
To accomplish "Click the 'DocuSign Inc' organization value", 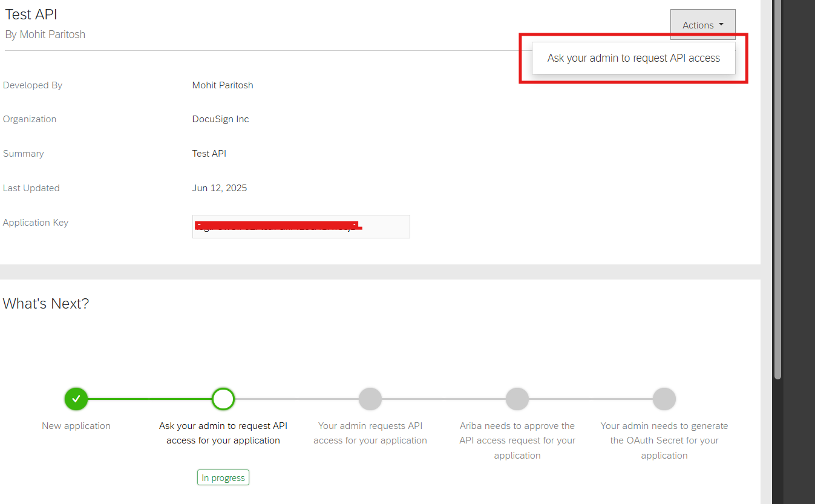I will (220, 119).
